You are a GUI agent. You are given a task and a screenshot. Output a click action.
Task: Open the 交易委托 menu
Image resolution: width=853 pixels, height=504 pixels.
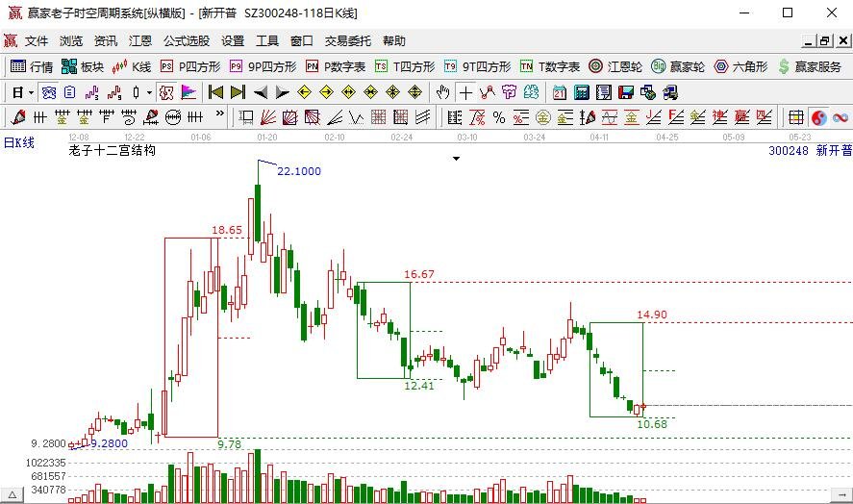pos(347,40)
